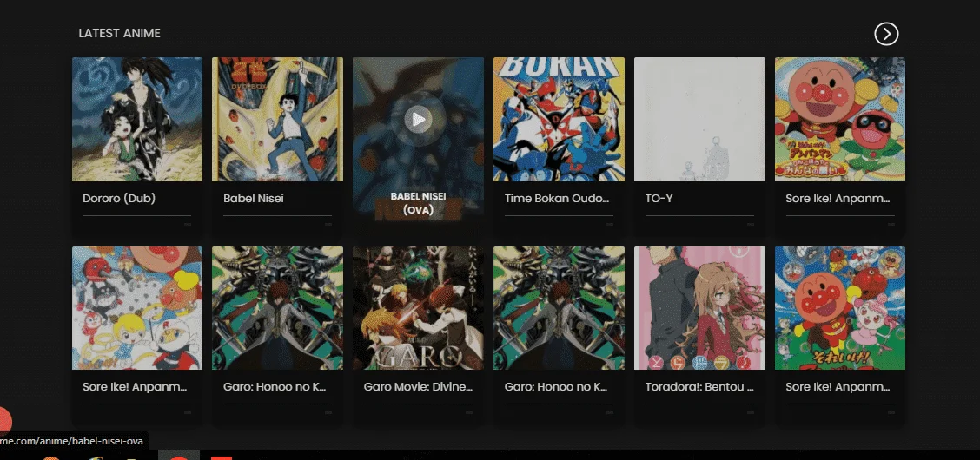Click the "Garo Movie: Divine..." title link
980x460 pixels.
pos(418,386)
